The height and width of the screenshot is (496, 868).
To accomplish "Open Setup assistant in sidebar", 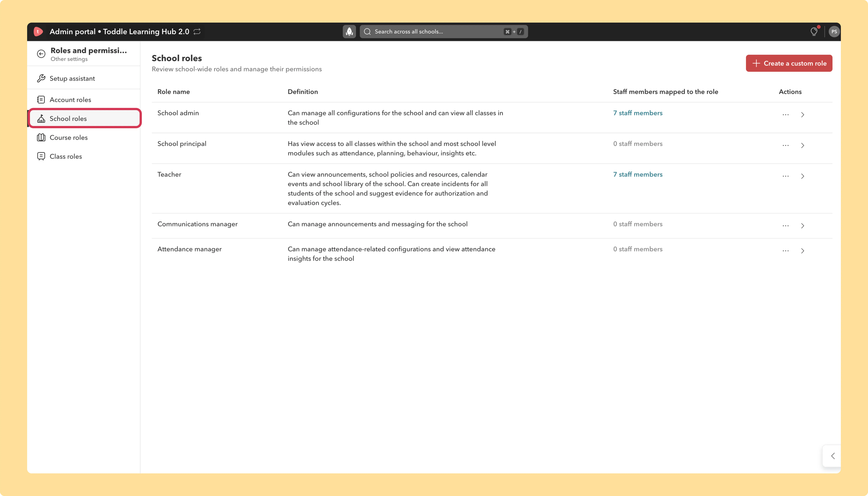I will (84, 78).
